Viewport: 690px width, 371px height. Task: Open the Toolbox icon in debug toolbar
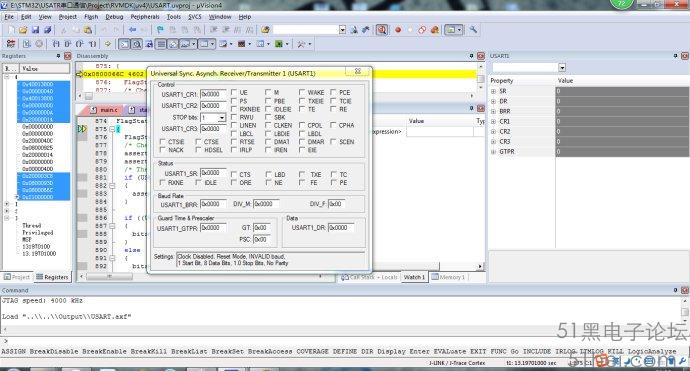(301, 44)
